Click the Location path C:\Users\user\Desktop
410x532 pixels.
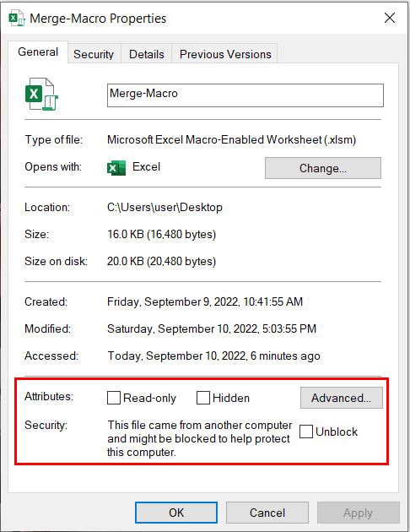pos(165,207)
